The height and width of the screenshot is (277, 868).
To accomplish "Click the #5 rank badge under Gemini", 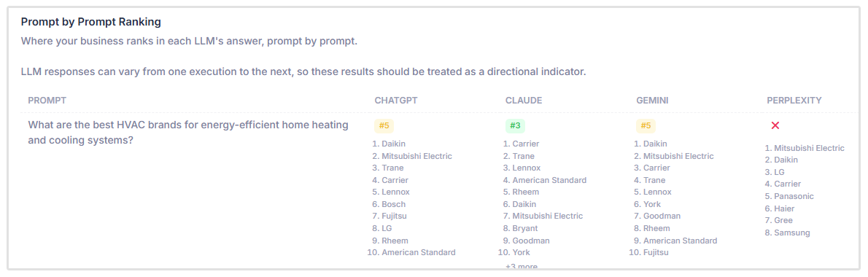I will point(646,125).
